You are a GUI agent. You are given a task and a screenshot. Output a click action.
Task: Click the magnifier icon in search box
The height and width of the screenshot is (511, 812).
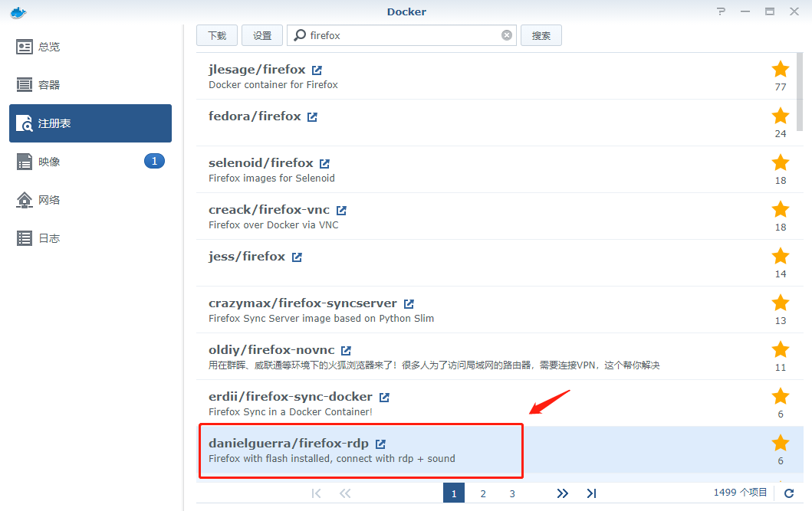[x=300, y=35]
